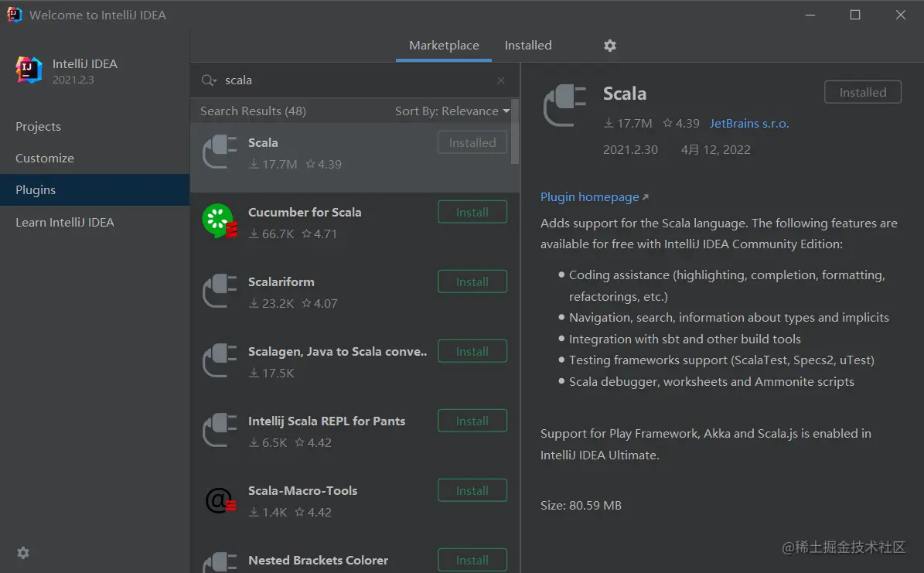Switch to the Installed tab
Viewport: 924px width, 573px height.
tap(528, 46)
